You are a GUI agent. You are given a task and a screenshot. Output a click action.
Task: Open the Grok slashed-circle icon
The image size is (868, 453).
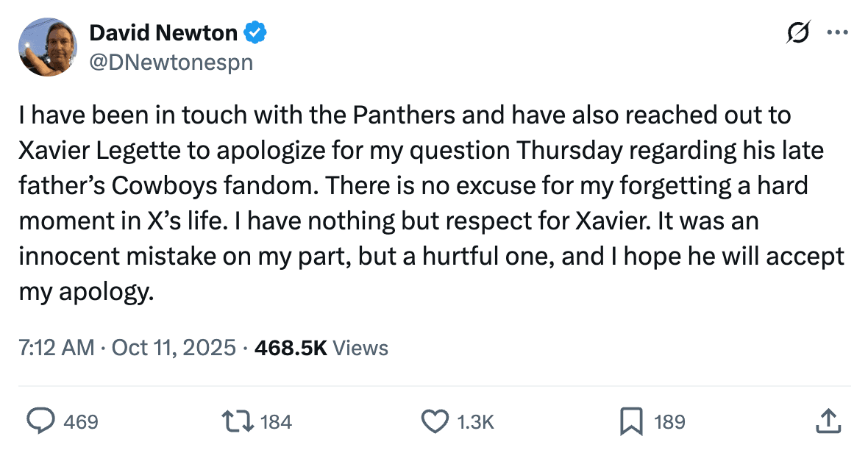798,32
